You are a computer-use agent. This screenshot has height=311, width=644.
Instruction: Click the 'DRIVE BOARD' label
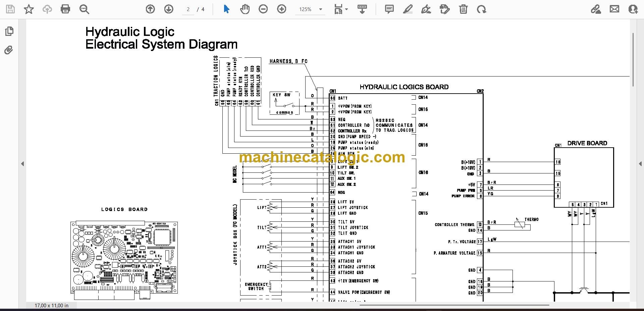point(587,143)
